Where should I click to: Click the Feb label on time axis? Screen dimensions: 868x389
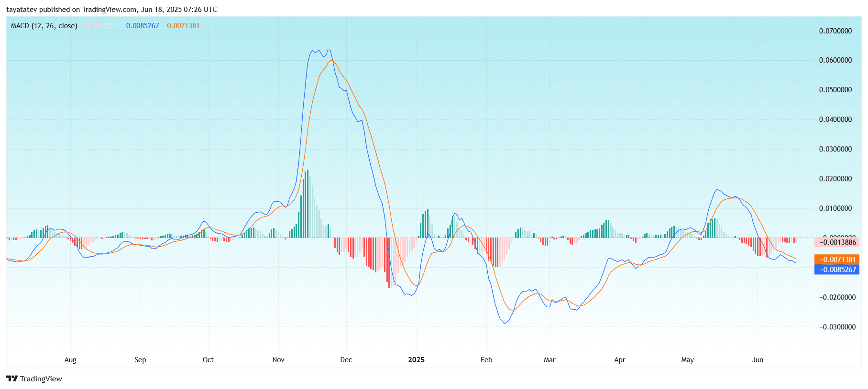486,360
